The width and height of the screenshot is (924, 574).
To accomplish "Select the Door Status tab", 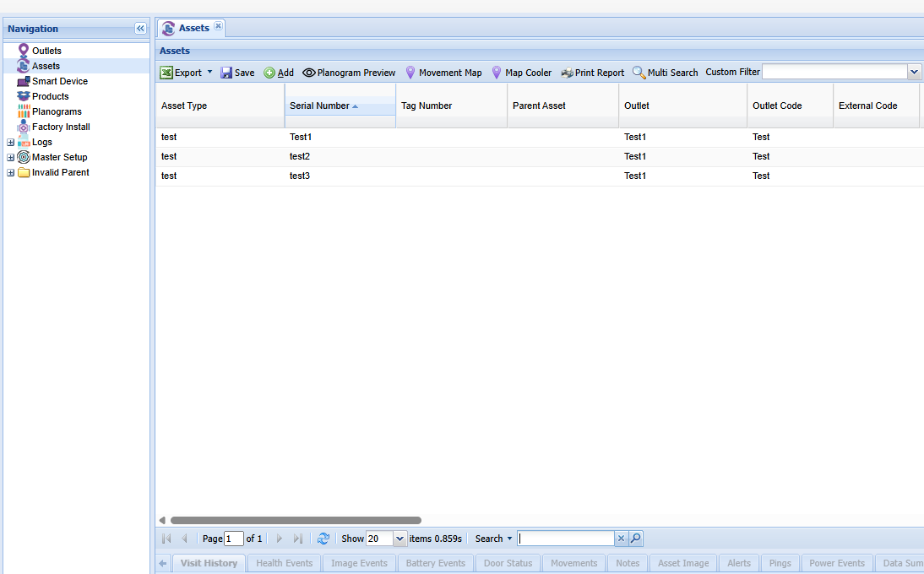I will coord(508,563).
